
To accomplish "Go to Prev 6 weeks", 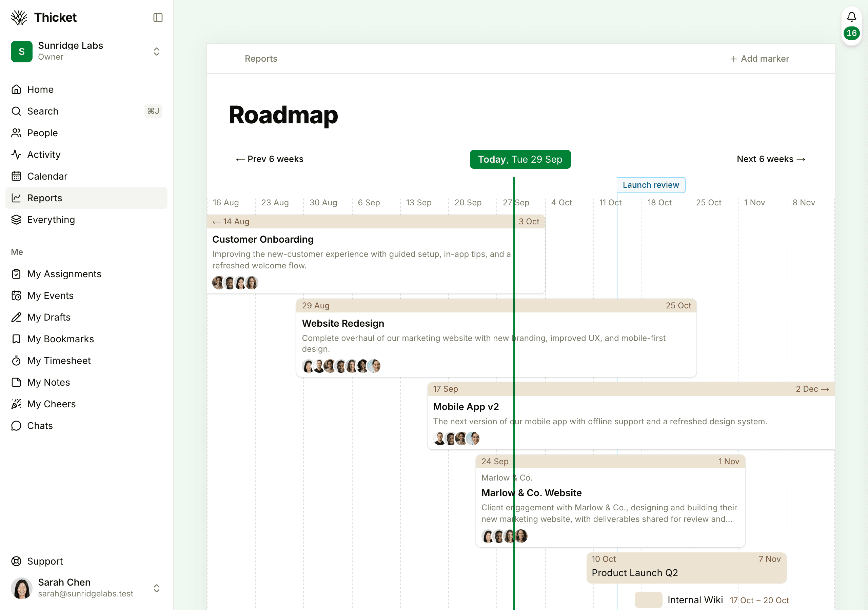I will (269, 159).
